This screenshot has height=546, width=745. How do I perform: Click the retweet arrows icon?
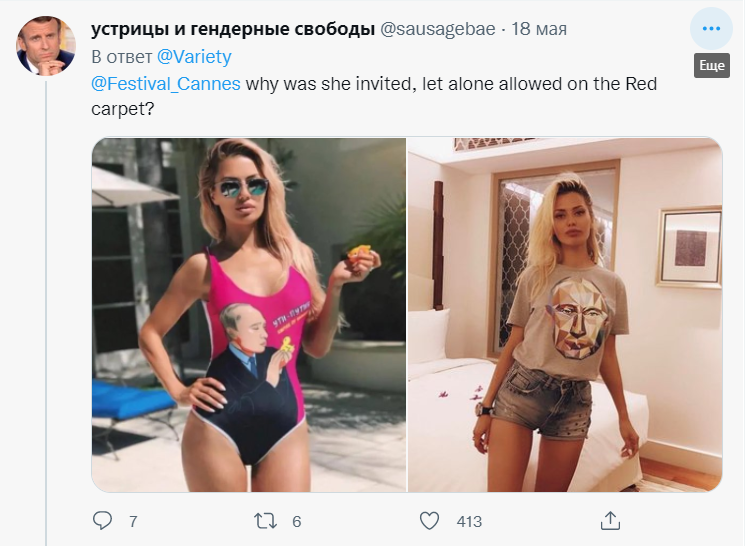tap(266, 521)
